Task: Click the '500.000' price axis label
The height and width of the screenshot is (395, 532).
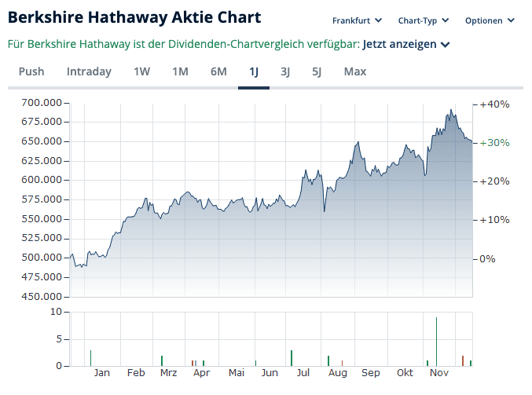Action: pos(42,258)
